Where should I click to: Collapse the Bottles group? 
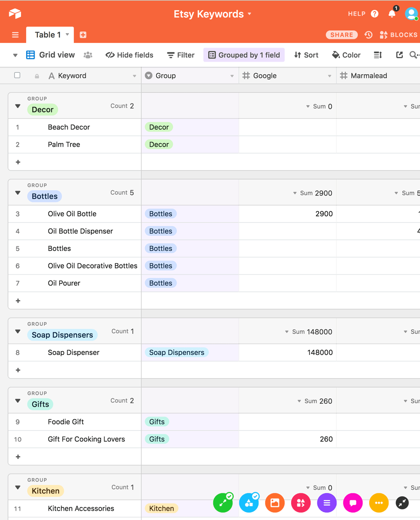[18, 193]
